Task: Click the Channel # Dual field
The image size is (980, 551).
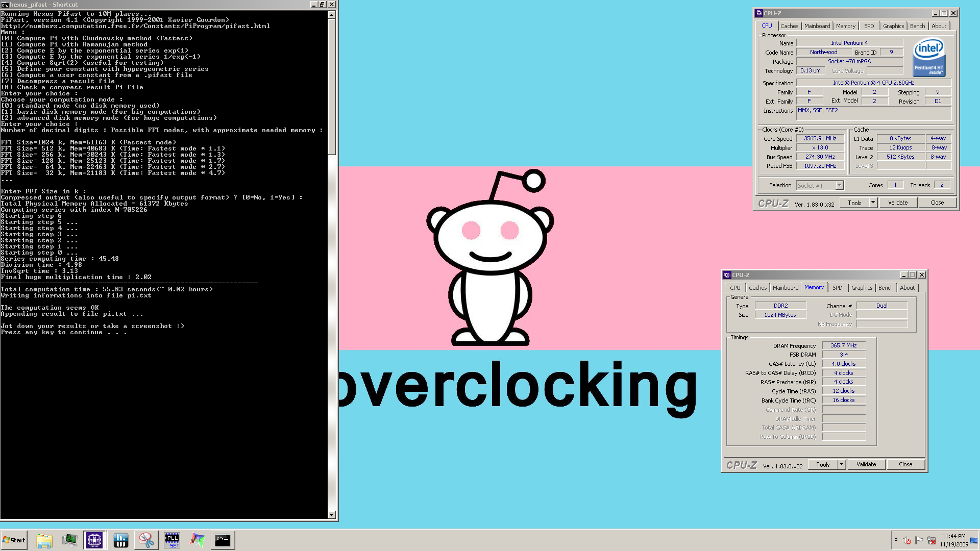Action: (x=882, y=306)
